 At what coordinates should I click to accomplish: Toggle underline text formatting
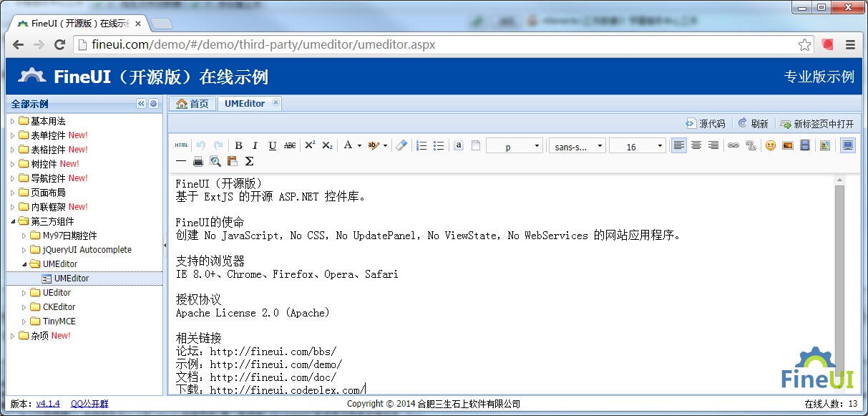pos(272,145)
